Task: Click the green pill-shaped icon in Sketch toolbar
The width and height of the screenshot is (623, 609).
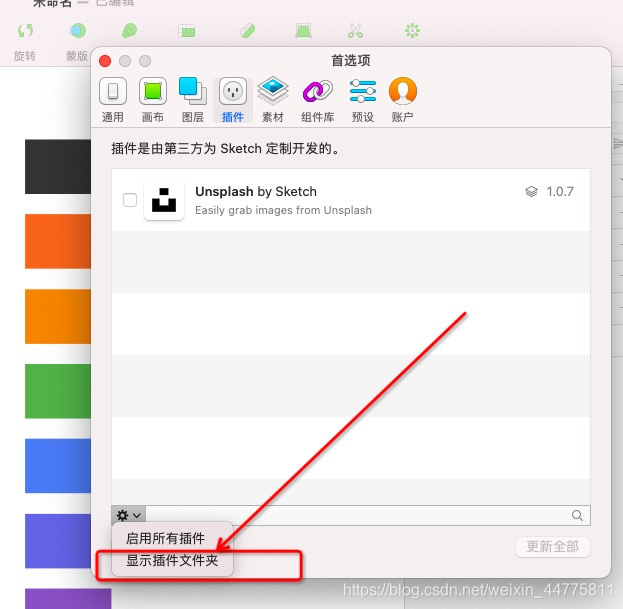Action: point(248,31)
